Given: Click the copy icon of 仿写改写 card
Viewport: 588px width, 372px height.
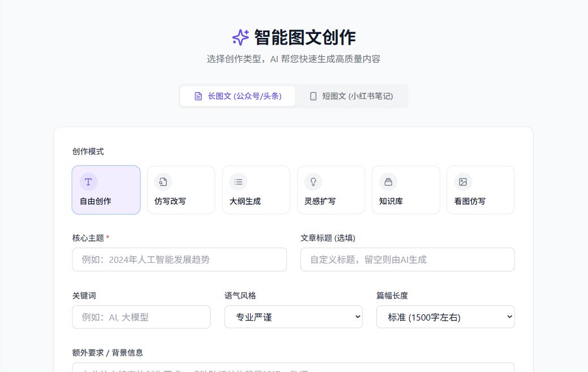Looking at the screenshot, I should 163,182.
